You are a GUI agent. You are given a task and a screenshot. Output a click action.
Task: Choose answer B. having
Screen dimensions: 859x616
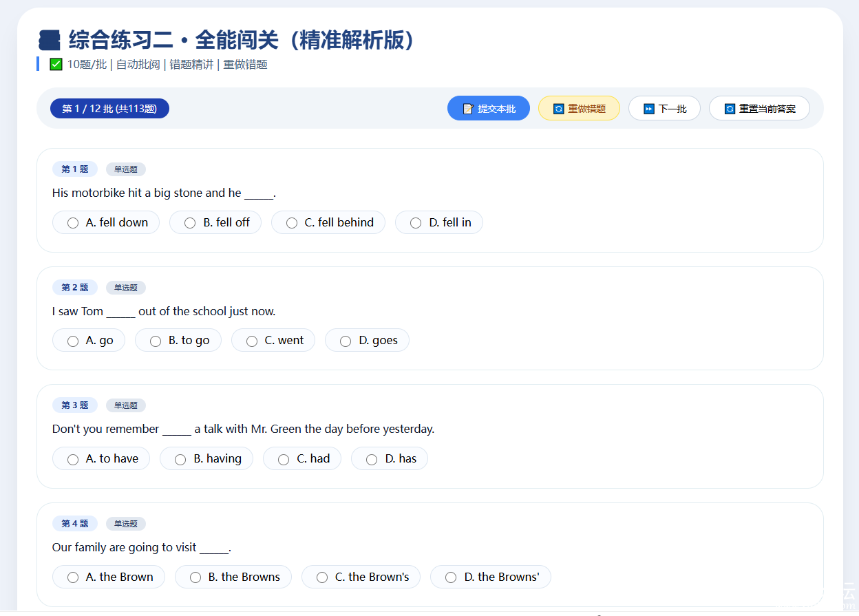(206, 458)
